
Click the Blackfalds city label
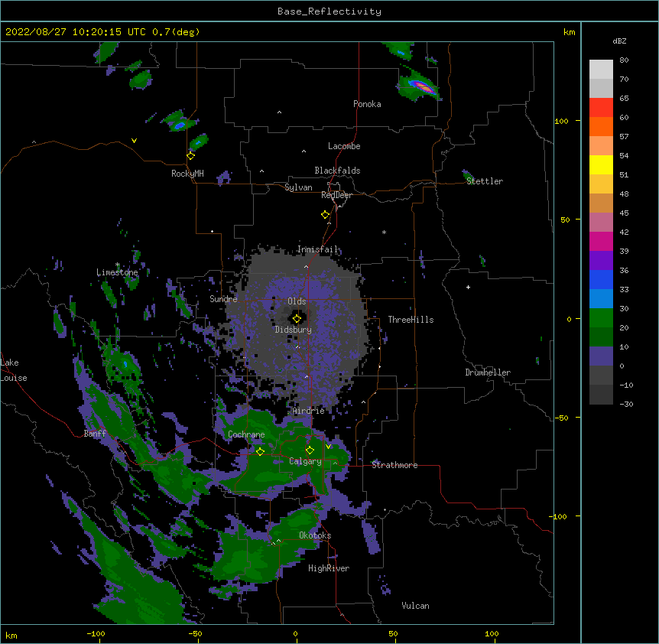click(337, 171)
